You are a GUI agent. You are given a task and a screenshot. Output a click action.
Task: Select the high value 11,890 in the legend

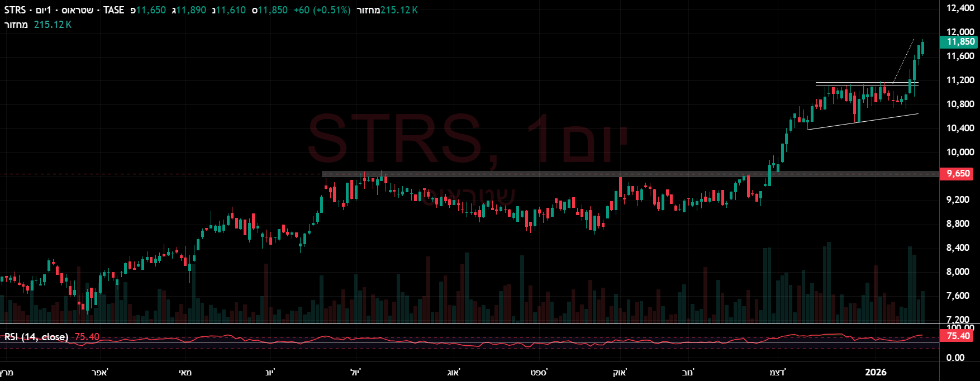point(191,10)
